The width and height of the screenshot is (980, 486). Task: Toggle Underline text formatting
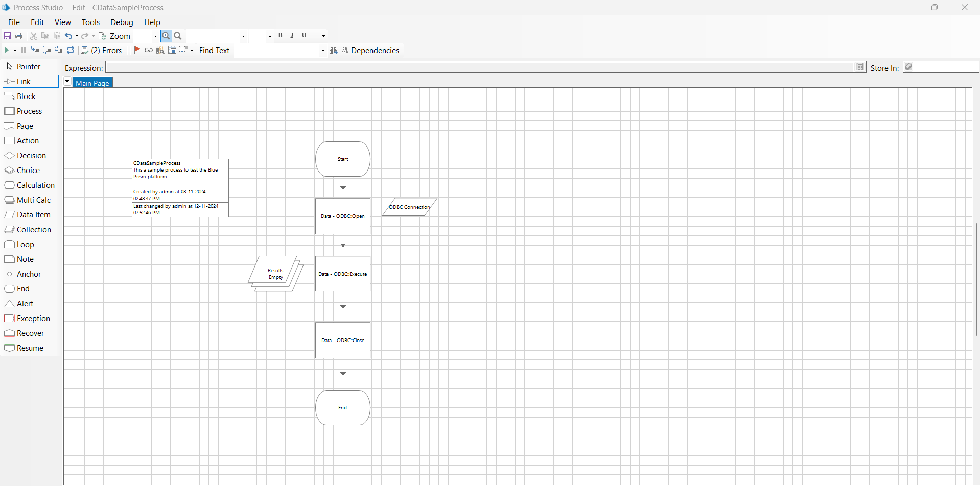[x=304, y=36]
